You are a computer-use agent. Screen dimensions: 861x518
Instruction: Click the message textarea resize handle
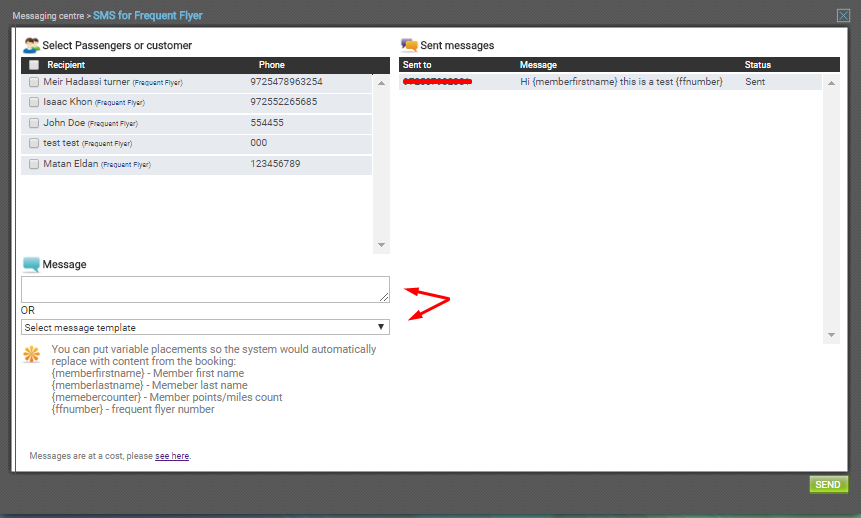tap(384, 297)
